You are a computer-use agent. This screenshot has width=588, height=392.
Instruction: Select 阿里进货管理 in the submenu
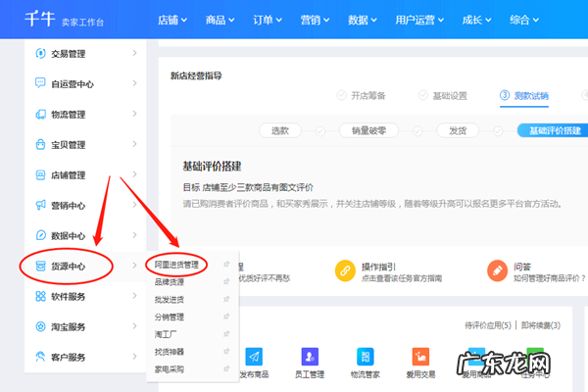point(176,265)
